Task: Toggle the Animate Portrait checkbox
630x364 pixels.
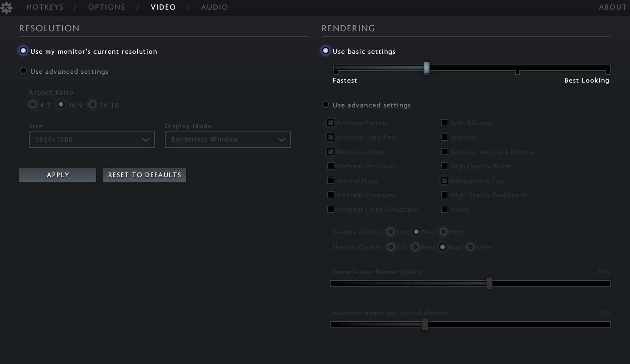Action: tap(331, 123)
